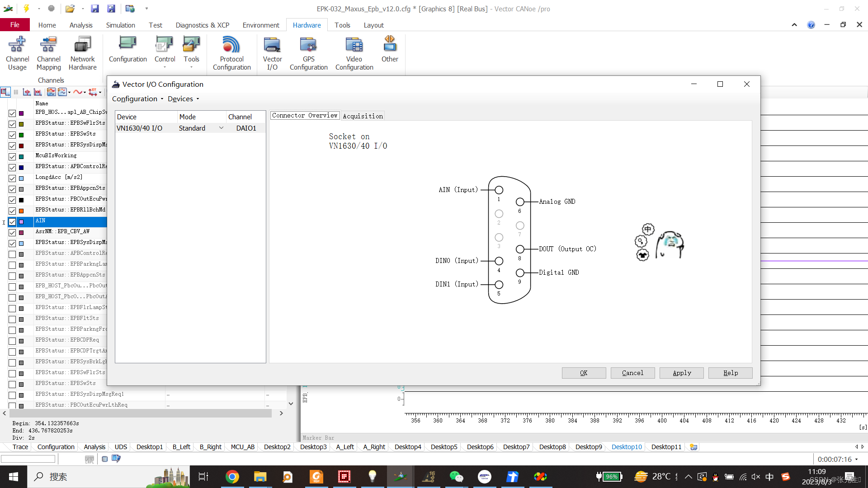This screenshot has width=868, height=488.
Task: Click orange color swatch of EPBRllBchMd
Action: tap(21, 211)
